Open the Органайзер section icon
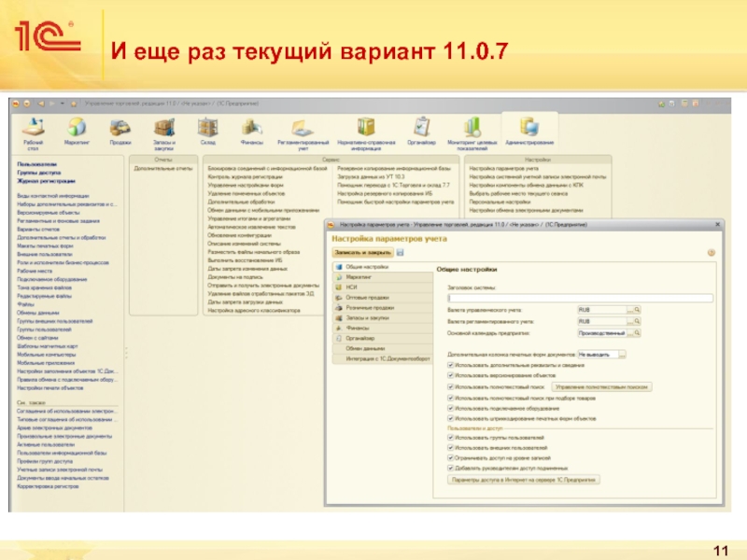Screen dimensions: 747x560 tap(422, 127)
